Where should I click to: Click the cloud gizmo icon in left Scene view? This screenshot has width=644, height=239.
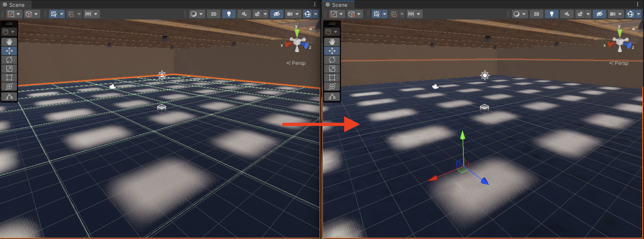113,87
